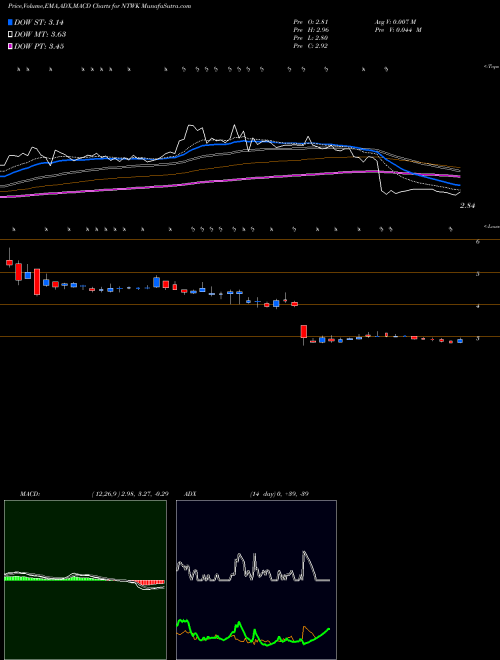The width and height of the screenshot is (500, 660).
Task: Click the price axis label 3
Action: pyautogui.click(x=478, y=338)
